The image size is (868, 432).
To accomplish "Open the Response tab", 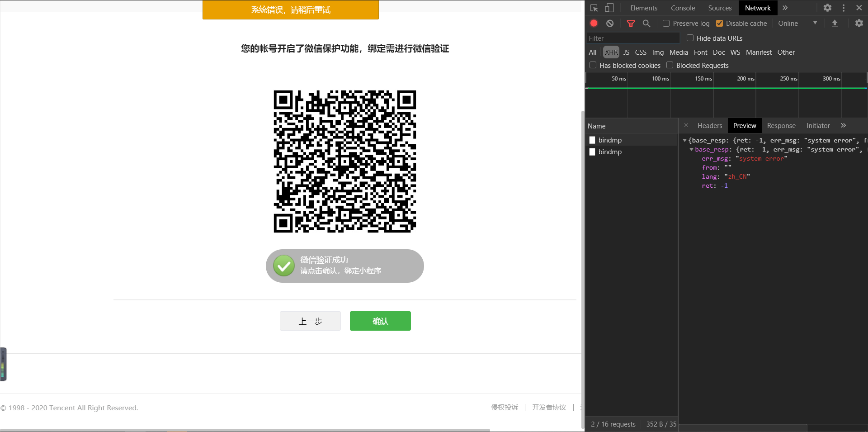I will tap(781, 125).
